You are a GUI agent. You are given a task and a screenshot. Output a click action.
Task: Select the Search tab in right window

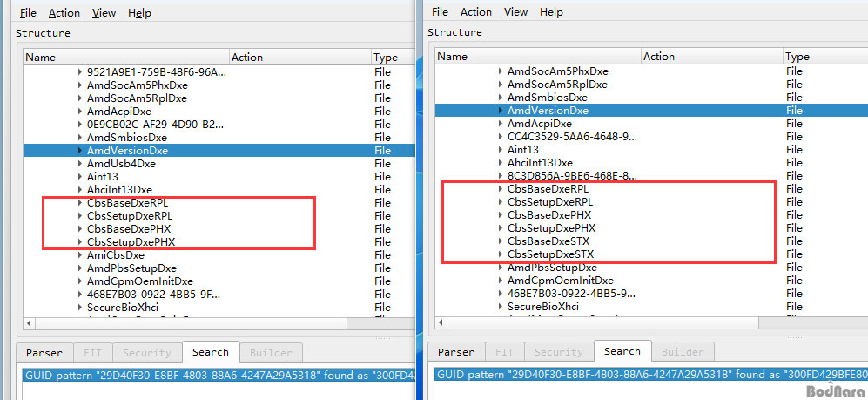click(622, 351)
